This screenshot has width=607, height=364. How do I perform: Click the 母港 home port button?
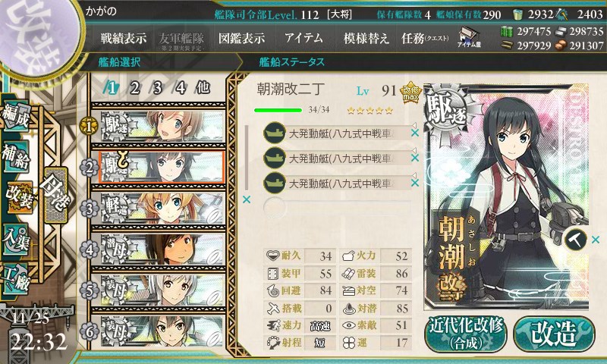pyautogui.click(x=55, y=195)
